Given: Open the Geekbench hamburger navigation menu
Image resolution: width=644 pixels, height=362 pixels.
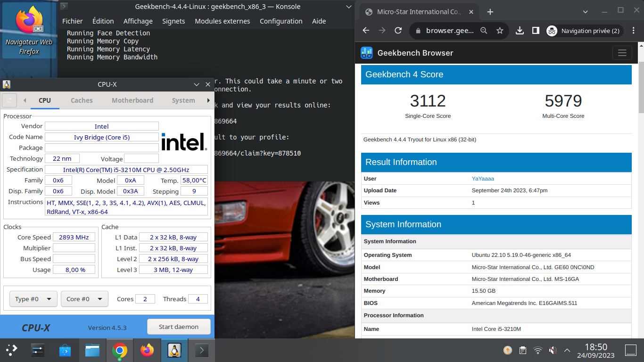Looking at the screenshot, I should tap(622, 53).
